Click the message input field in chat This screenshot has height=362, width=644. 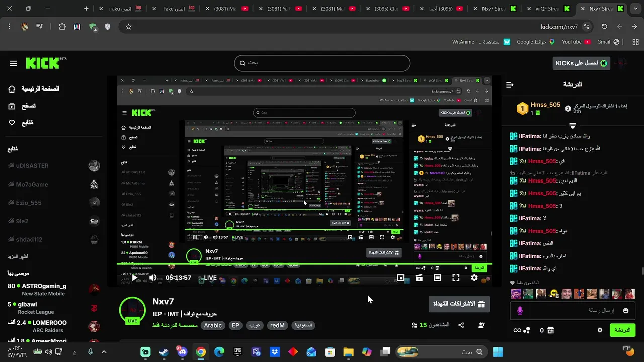click(573, 311)
